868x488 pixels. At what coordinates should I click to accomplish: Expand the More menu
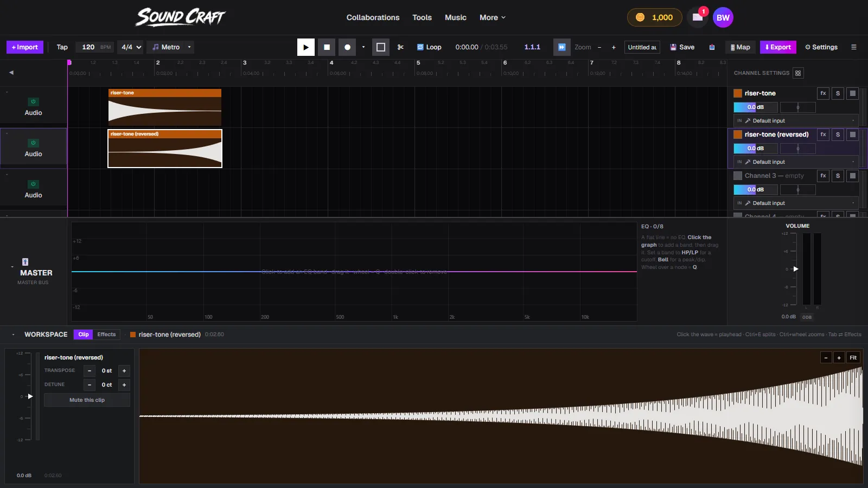pyautogui.click(x=493, y=17)
